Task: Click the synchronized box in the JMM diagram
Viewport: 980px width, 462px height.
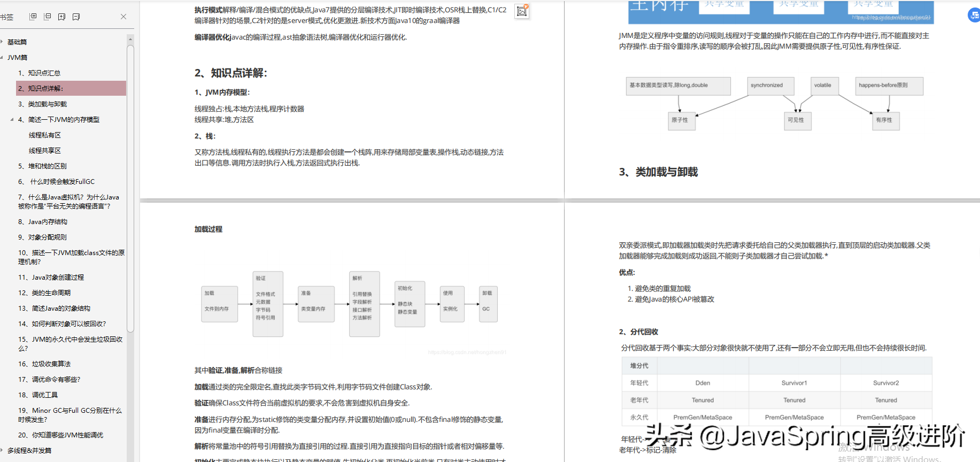Action: (771, 86)
